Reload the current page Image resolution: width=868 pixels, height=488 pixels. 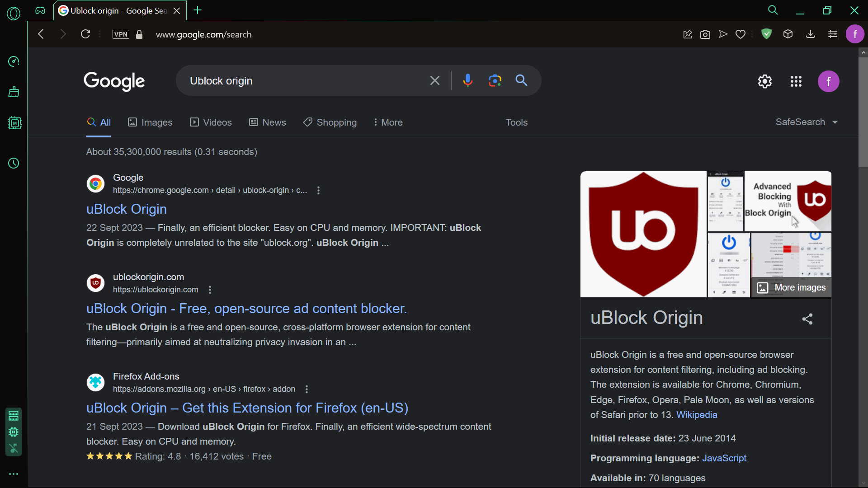(x=85, y=34)
